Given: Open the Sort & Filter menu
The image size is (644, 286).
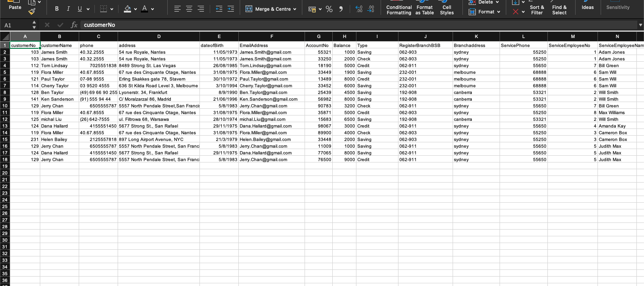Looking at the screenshot, I should (537, 10).
